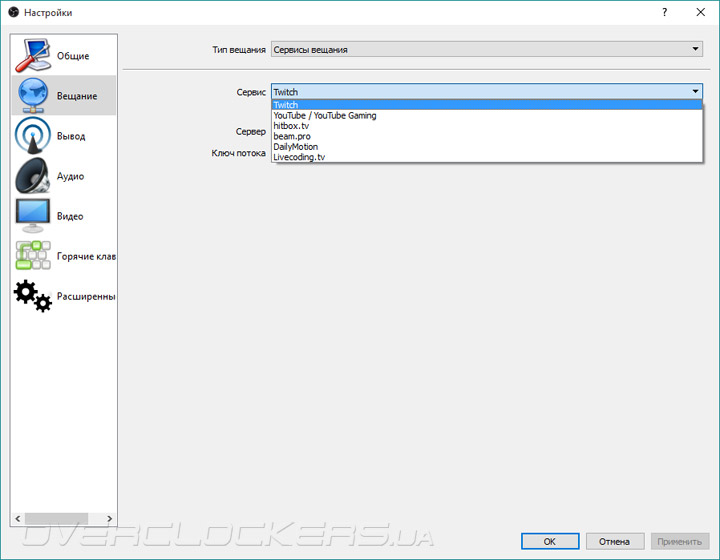Screen dimensions: 720x560
Task: Switch to the Видео tab label
Action: click(70, 216)
